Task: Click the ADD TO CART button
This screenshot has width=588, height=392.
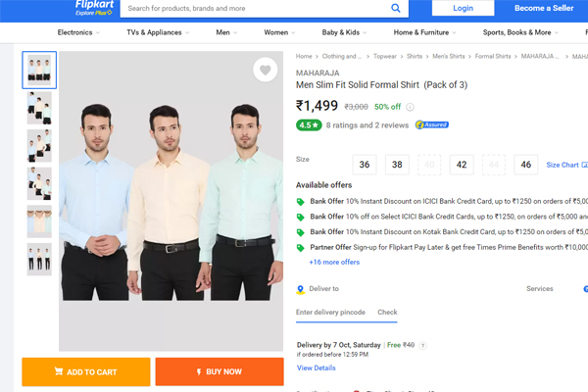Action: click(86, 371)
